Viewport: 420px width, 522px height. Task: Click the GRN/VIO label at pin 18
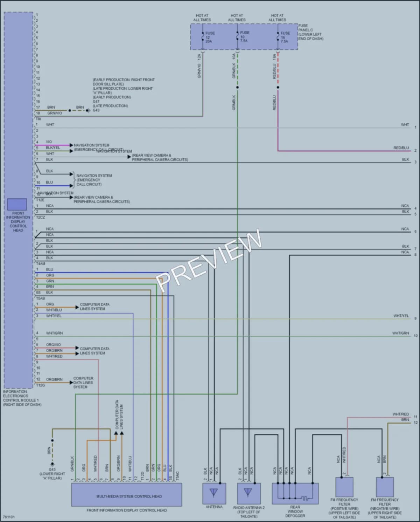[55, 113]
